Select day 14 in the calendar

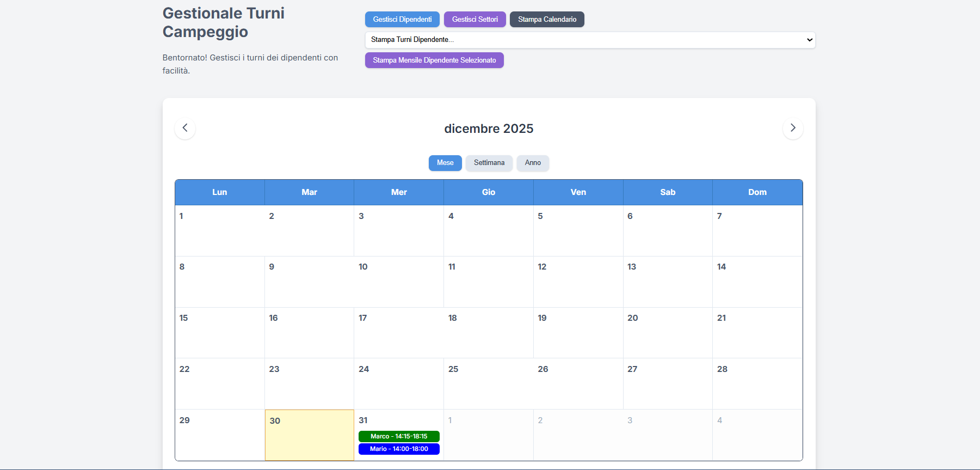click(x=757, y=282)
